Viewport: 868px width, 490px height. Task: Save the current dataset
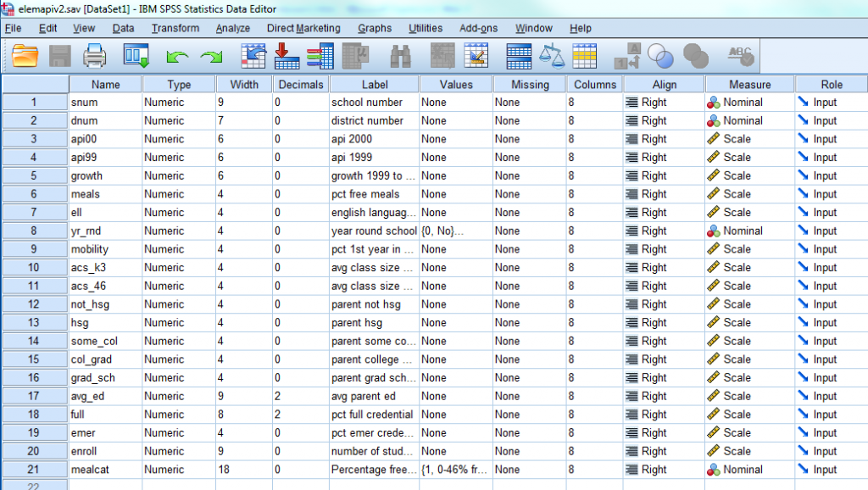pyautogui.click(x=59, y=56)
